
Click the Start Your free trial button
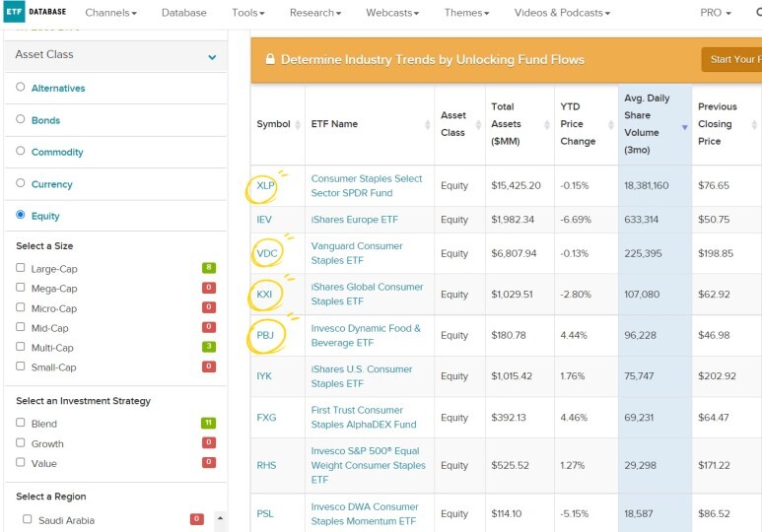[x=731, y=59]
